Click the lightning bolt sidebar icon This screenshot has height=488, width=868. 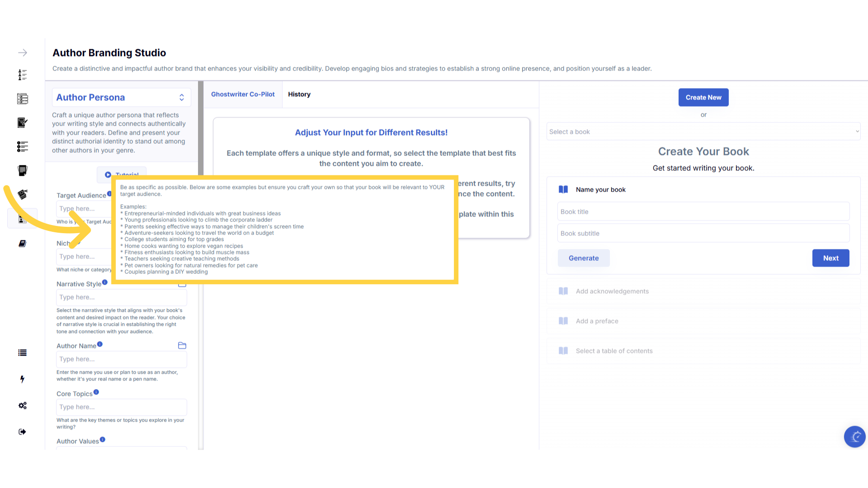pyautogui.click(x=22, y=379)
